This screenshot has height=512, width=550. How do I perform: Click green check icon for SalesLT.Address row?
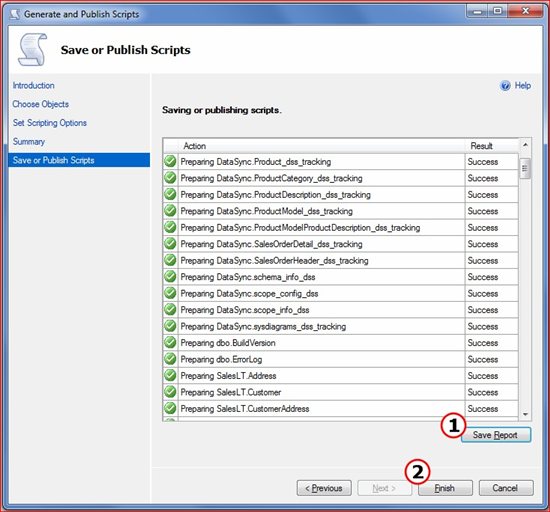170,376
